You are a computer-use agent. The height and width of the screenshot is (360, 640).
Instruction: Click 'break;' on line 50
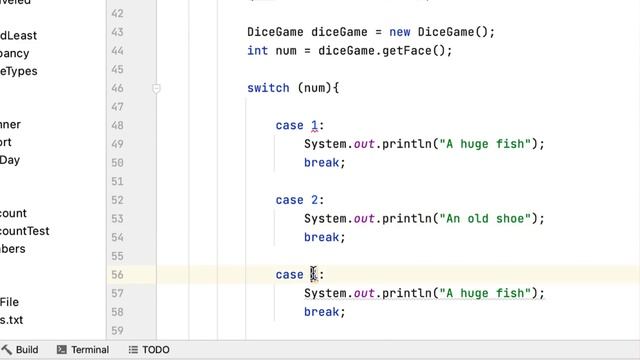[324, 162]
